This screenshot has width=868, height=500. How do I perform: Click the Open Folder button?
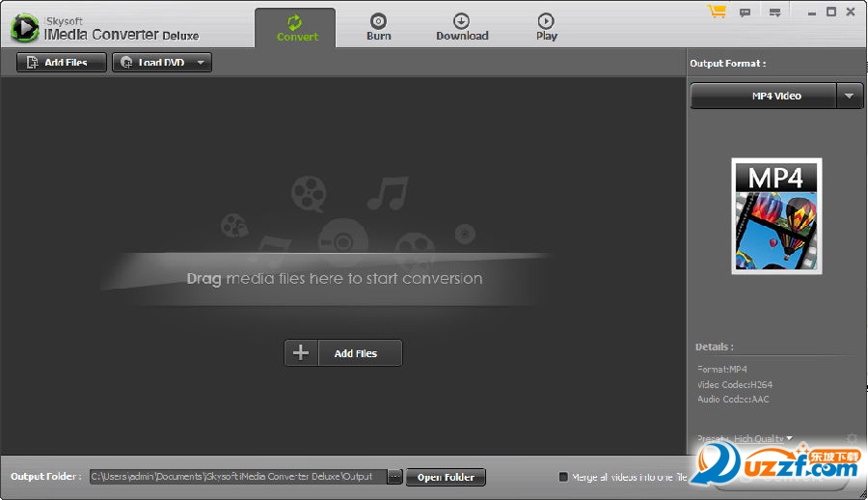click(446, 477)
